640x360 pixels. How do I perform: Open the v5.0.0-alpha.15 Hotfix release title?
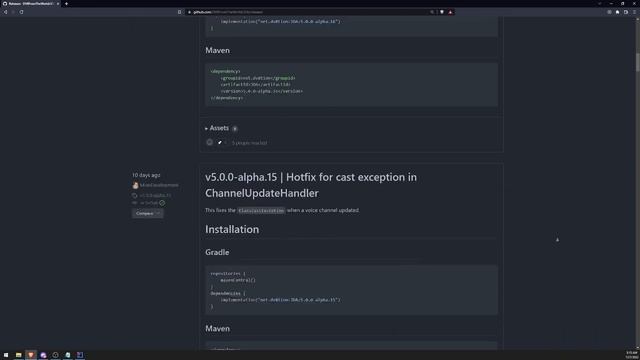[311, 185]
